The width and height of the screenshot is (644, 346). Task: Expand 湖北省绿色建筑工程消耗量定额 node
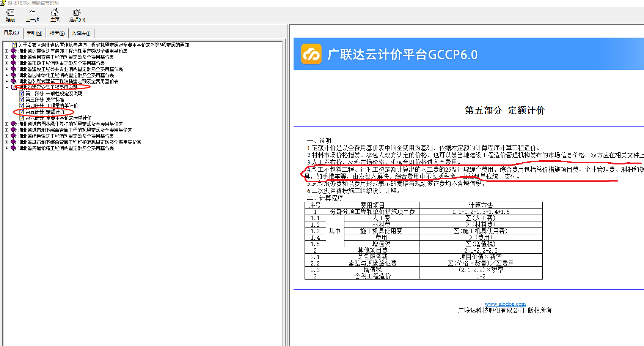(6, 136)
